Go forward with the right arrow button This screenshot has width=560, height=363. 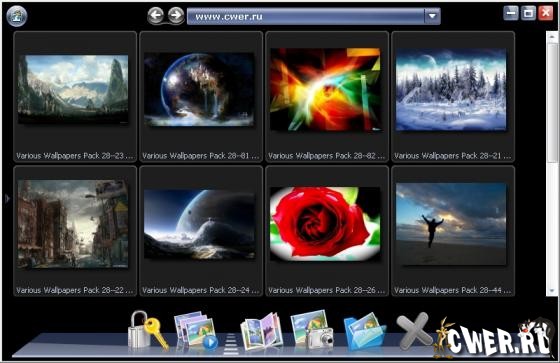176,15
